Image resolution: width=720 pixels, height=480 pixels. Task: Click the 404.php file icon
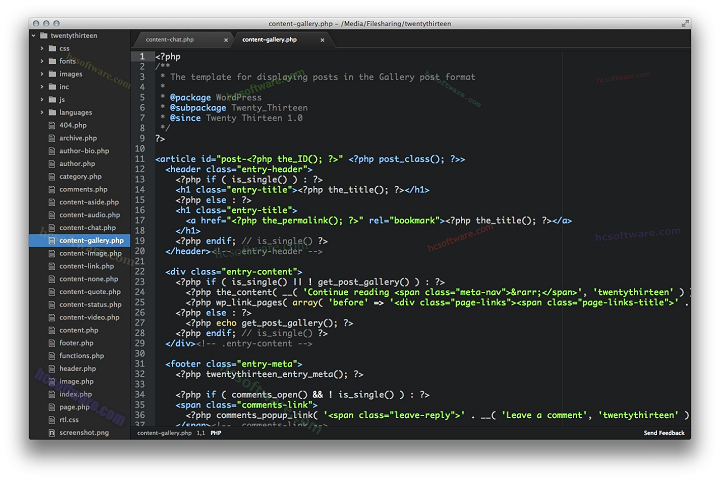tap(52, 125)
